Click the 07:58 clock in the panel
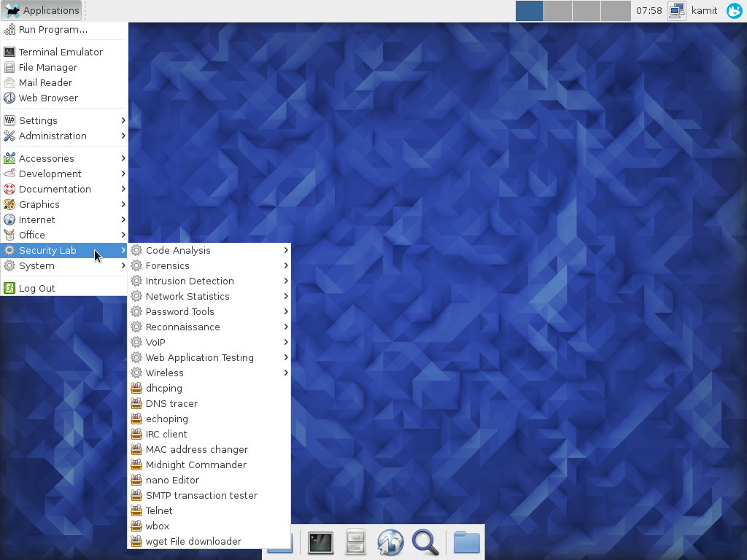 [x=649, y=10]
